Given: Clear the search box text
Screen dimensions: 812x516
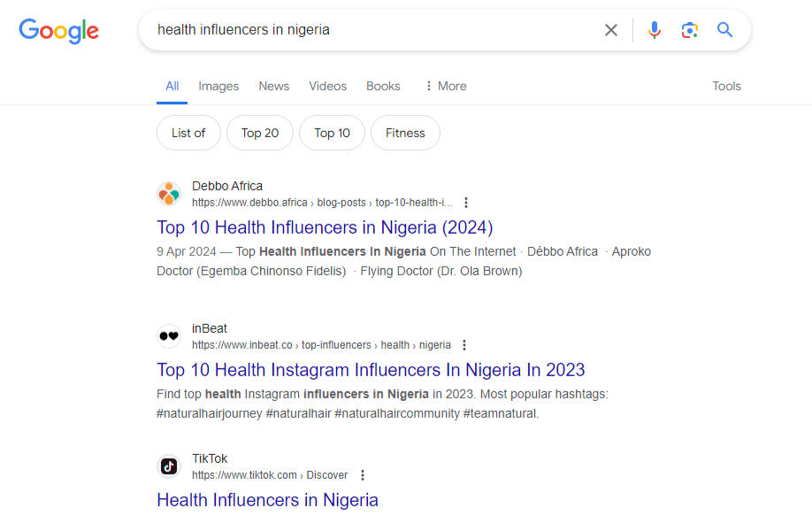Looking at the screenshot, I should coord(610,30).
